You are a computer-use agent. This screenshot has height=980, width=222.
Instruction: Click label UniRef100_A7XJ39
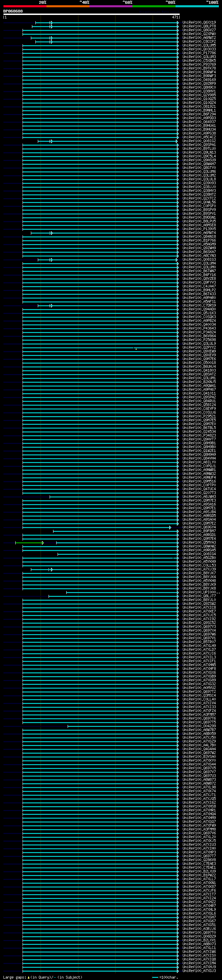coord(199,569)
